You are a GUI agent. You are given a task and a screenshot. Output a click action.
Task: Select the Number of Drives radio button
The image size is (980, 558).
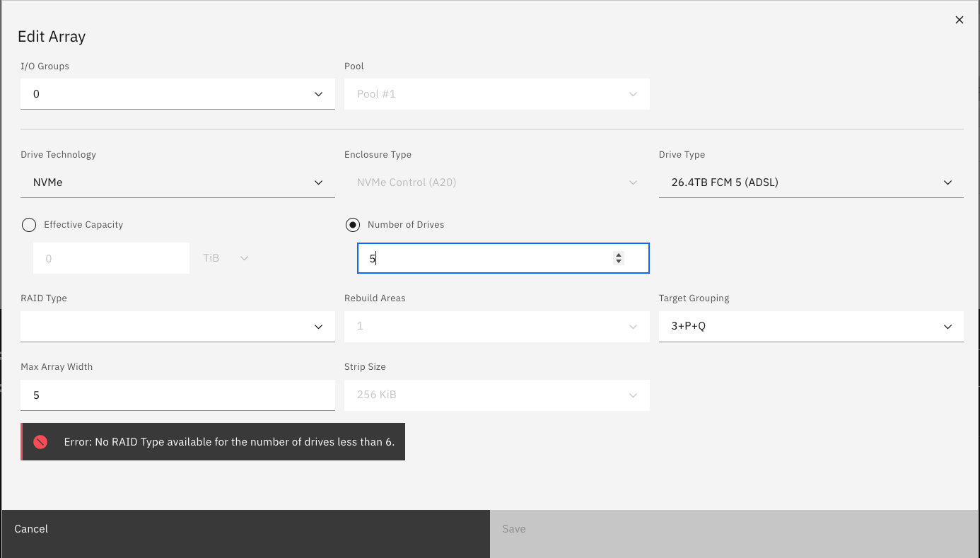[352, 225]
